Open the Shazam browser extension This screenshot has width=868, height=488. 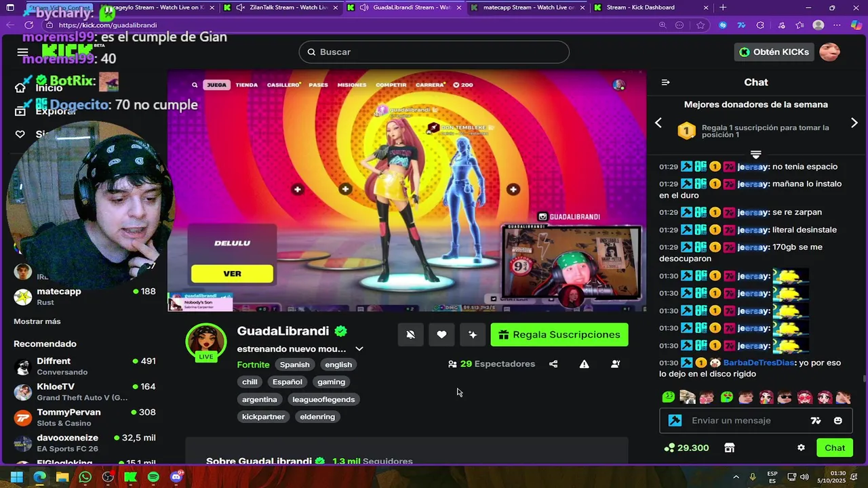coord(723,25)
